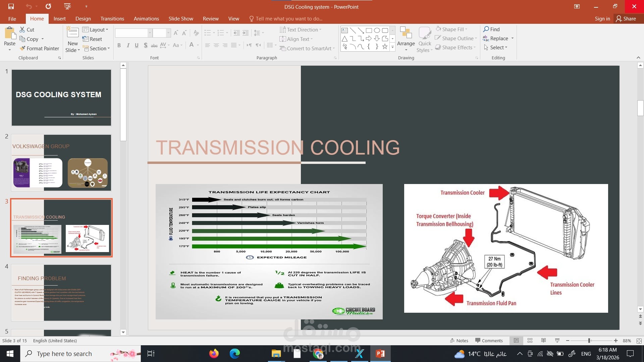The height and width of the screenshot is (362, 644).
Task: Click the Undo arrow icon
Action: point(29,6)
